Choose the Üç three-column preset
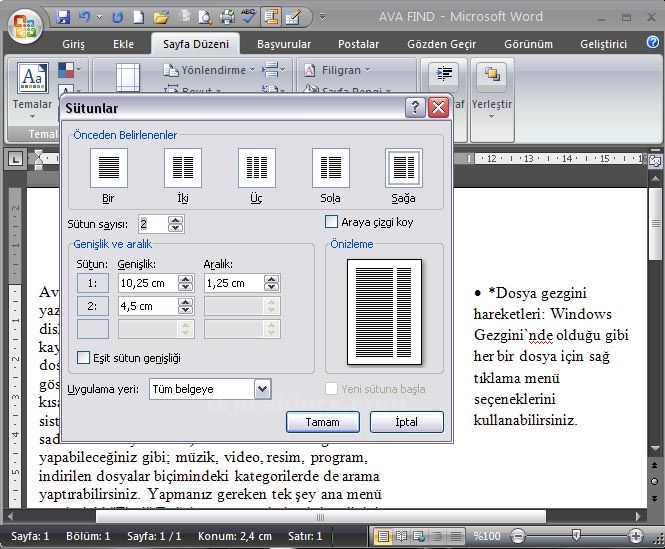 tap(257, 168)
